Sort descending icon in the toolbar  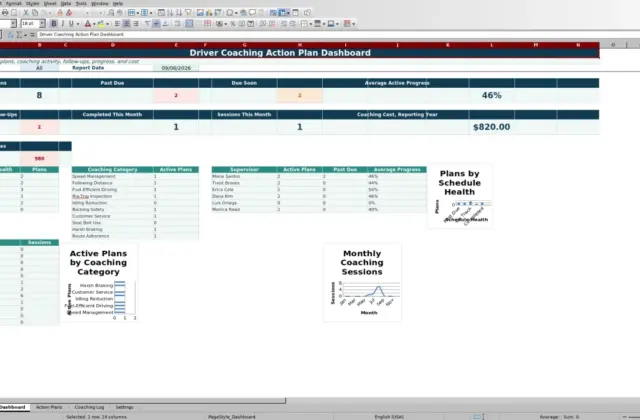pos(179,13)
